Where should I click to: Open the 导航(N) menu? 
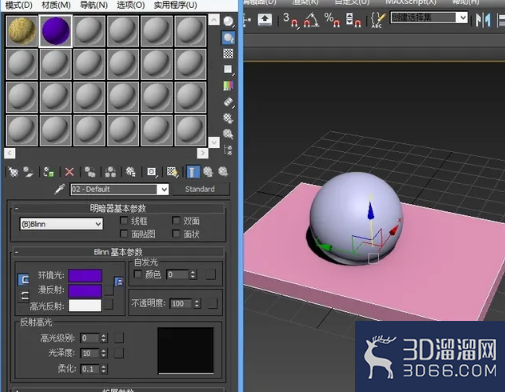tap(94, 5)
